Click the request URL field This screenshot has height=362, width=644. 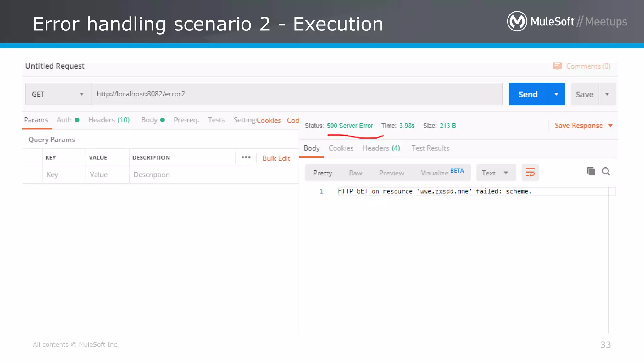pos(297,94)
